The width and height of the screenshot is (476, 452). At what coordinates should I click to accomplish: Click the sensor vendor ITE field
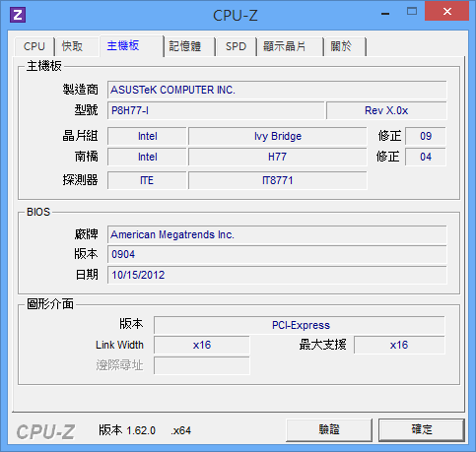(x=147, y=180)
